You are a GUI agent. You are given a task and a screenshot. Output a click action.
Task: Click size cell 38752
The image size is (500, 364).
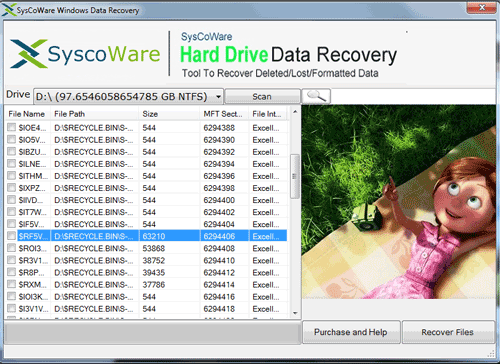(x=154, y=260)
